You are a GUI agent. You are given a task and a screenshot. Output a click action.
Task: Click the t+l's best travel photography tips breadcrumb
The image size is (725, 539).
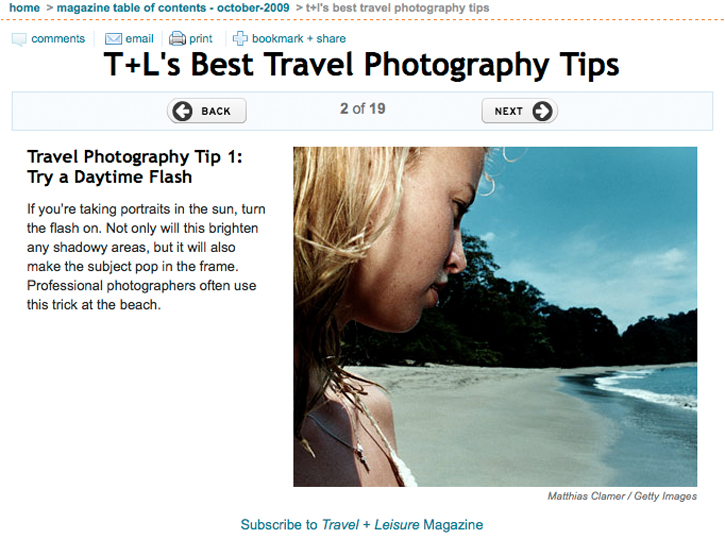point(398,8)
